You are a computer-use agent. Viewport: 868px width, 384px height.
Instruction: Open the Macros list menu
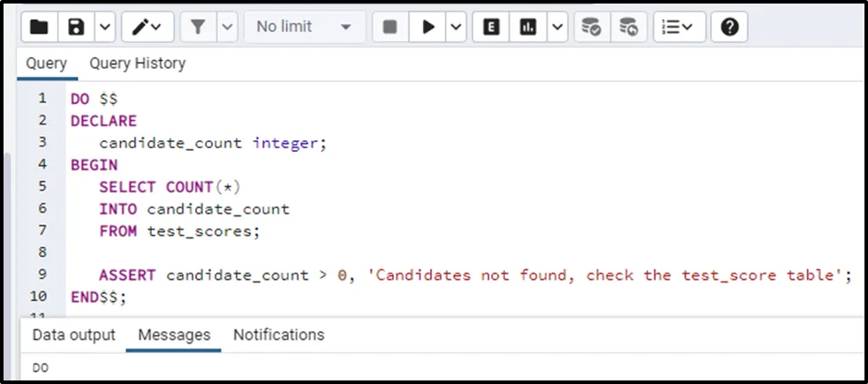(678, 27)
